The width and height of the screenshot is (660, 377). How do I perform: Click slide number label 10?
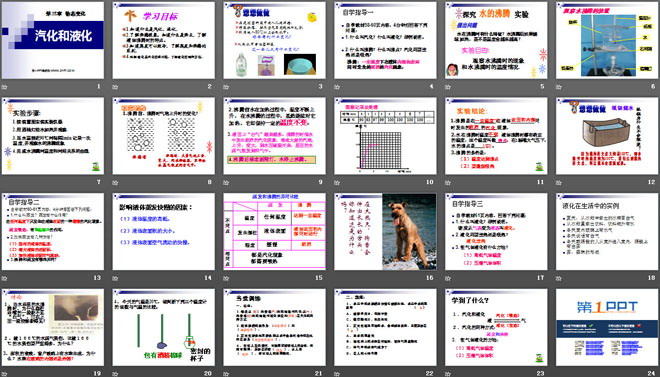click(430, 182)
